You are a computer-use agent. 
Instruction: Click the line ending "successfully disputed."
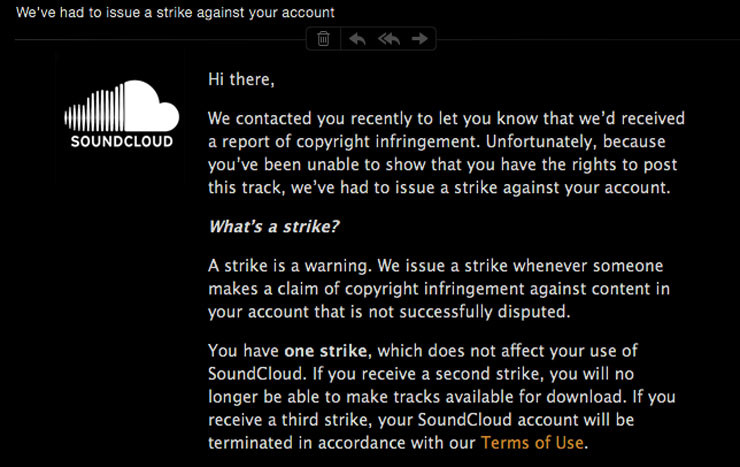tap(389, 312)
